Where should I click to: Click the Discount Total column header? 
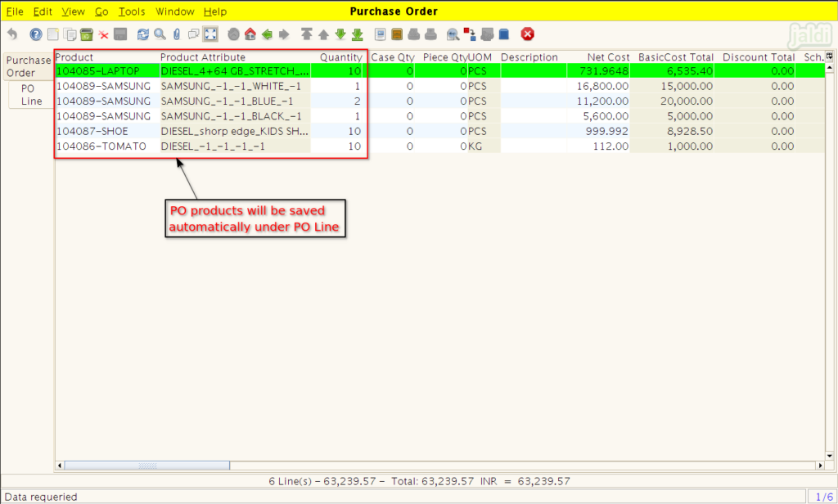pyautogui.click(x=755, y=57)
